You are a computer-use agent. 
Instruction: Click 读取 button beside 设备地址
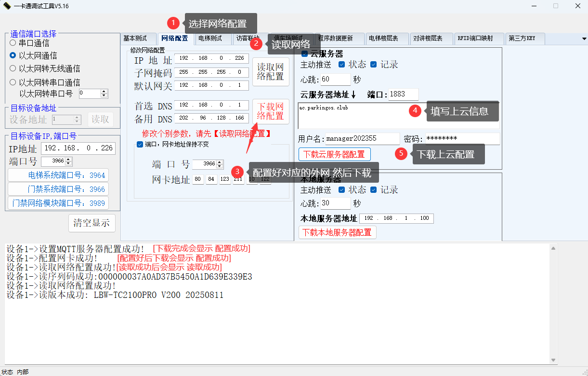coord(101,119)
